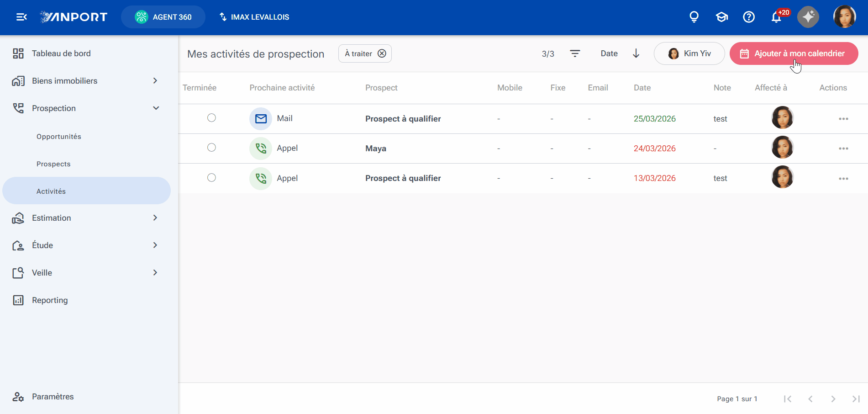
Task: Open Prospect à qualifier in 13/03/2026 row
Action: pyautogui.click(x=403, y=178)
